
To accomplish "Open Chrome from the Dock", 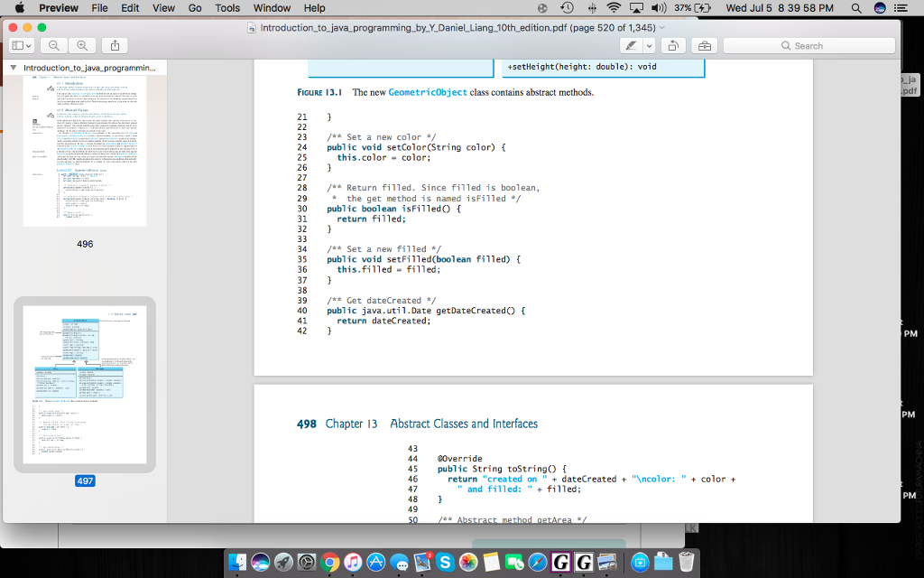I will pos(328,564).
